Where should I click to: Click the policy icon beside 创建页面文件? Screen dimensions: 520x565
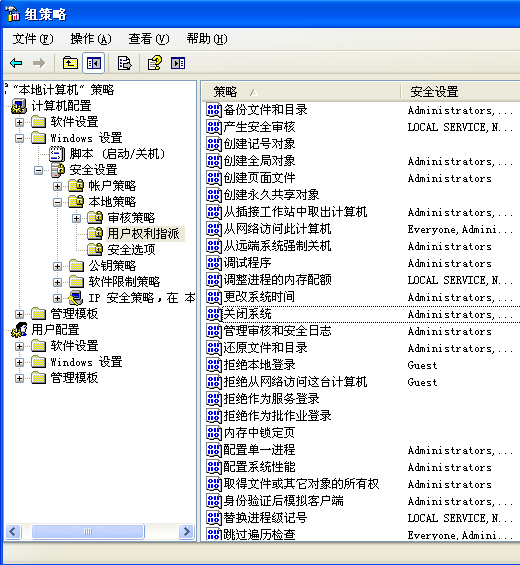tap(213, 178)
